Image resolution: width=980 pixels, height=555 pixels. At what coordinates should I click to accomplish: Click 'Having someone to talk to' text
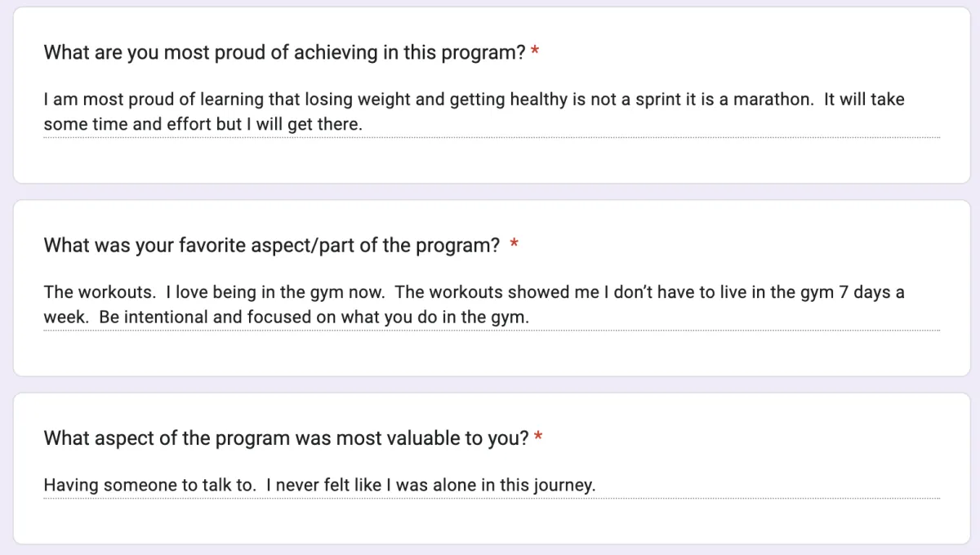pos(149,485)
